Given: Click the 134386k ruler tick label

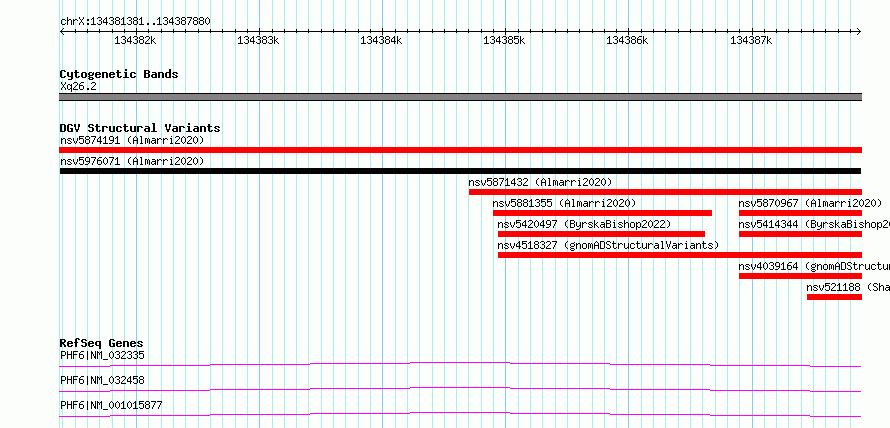Looking at the screenshot, I should 627,41.
